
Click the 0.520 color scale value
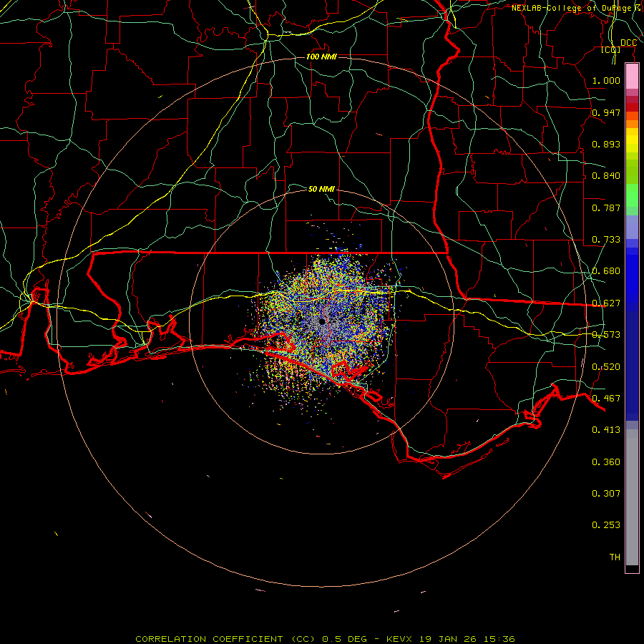[x=606, y=367]
